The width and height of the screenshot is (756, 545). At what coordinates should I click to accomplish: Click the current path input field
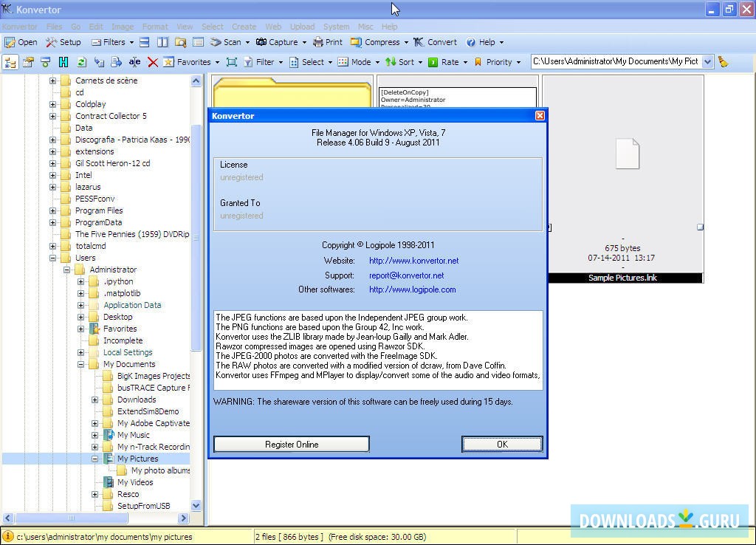tap(616, 62)
